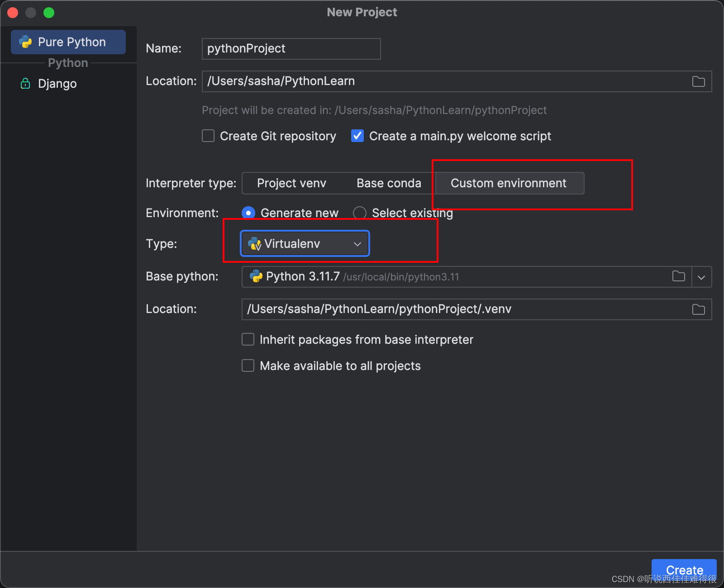Choose Select existing environment radio
724x588 pixels.
(x=360, y=213)
